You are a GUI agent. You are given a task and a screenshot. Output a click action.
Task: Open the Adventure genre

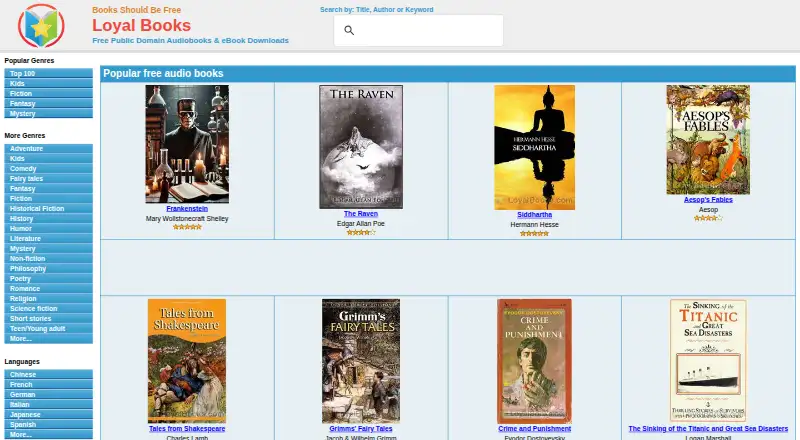(x=48, y=149)
